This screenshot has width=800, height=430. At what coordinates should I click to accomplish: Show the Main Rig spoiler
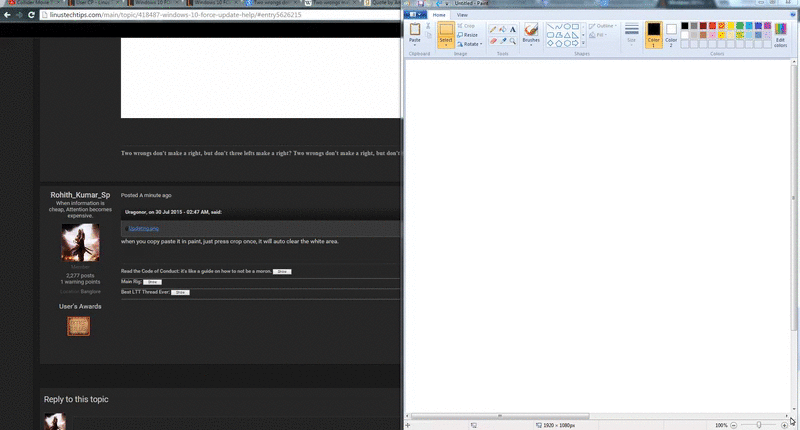click(x=152, y=282)
